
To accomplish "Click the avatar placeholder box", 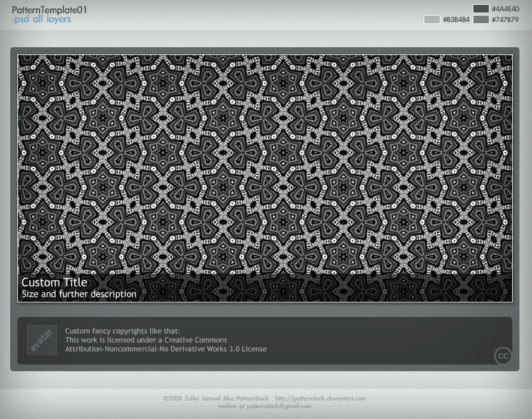I will 42,340.
